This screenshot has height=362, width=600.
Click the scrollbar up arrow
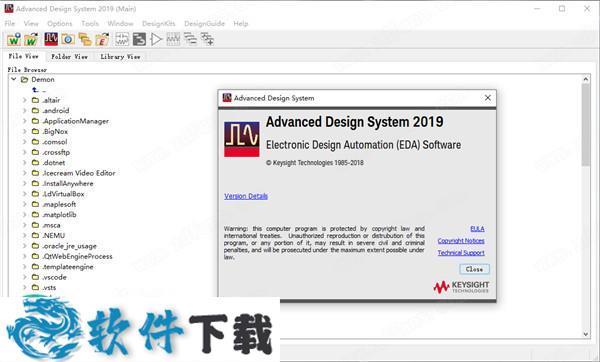586,79
